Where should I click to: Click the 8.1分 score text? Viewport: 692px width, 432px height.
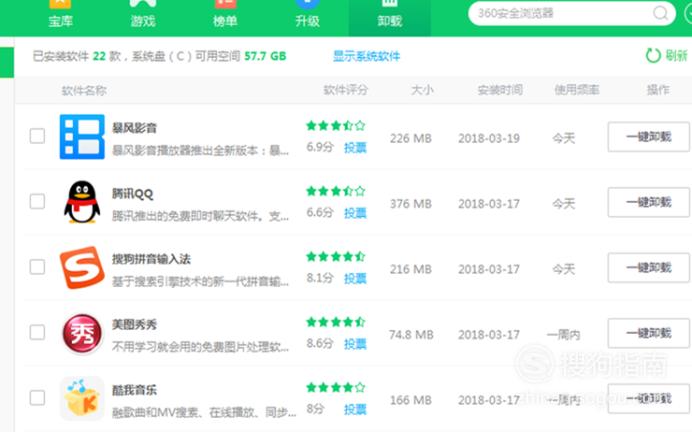pyautogui.click(x=320, y=278)
